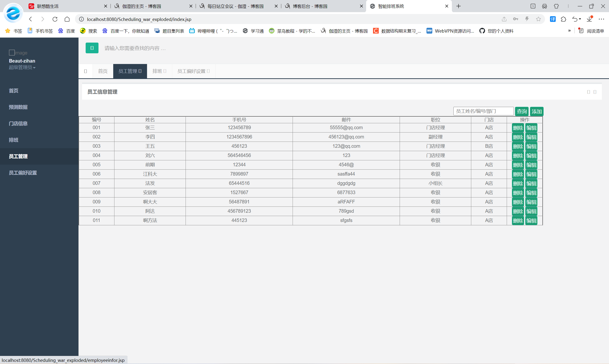Image resolution: width=609 pixels, height=364 pixels.
Task: Close the 员工管理 tab via its icon
Action: [140, 71]
